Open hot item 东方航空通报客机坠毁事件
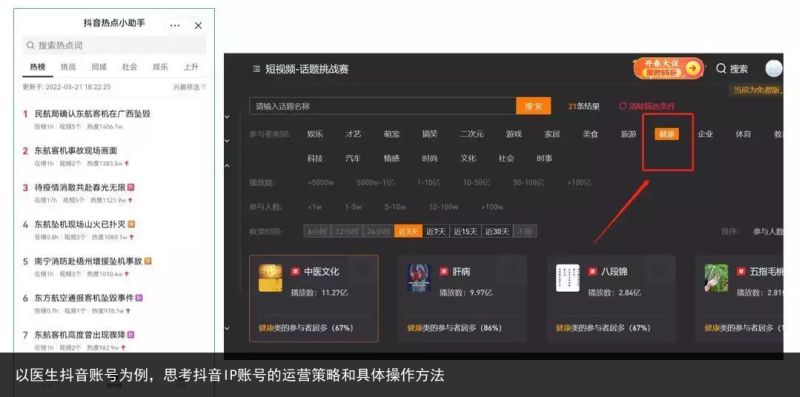Viewport: 800px width, 397px height. coord(84,298)
